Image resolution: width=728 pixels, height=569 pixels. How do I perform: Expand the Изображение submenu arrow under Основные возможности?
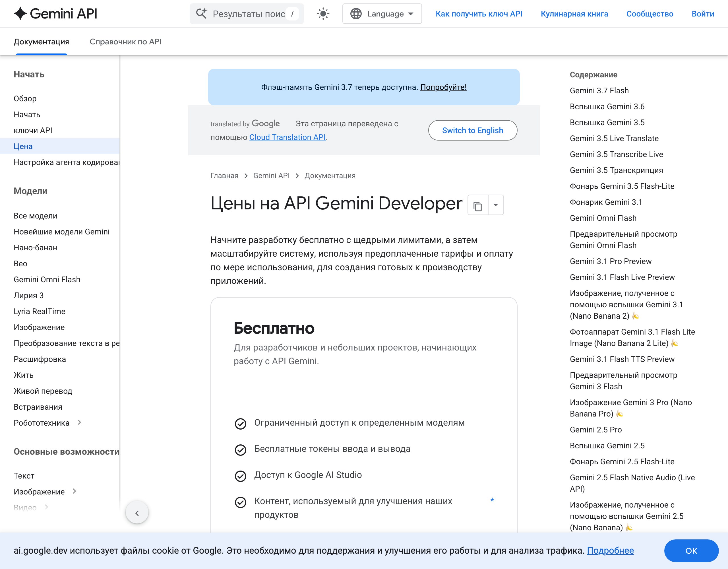(x=75, y=491)
